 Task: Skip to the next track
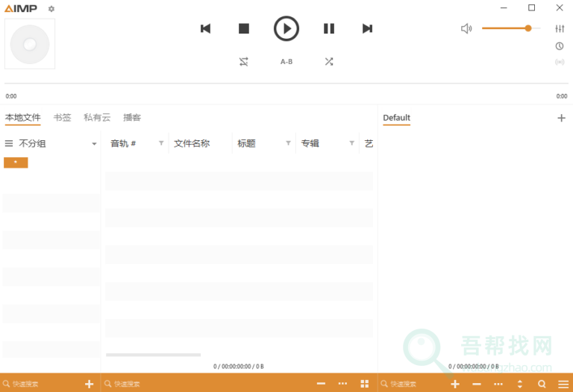367,28
